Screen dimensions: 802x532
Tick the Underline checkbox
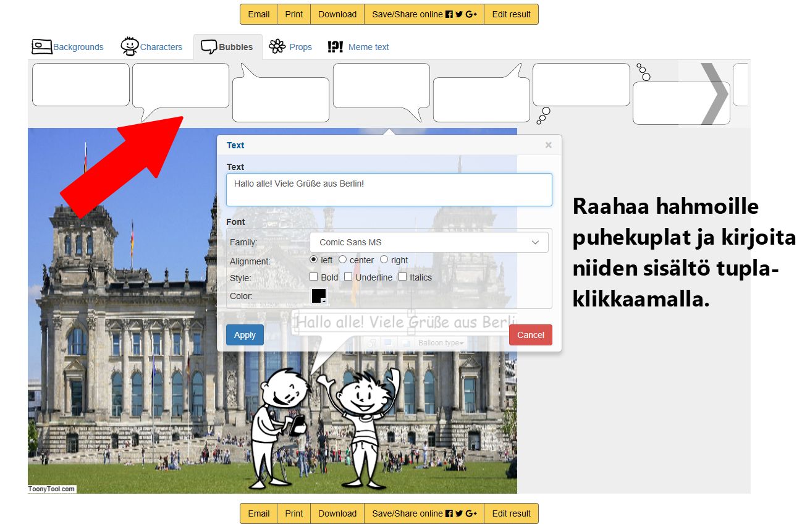[x=348, y=277]
